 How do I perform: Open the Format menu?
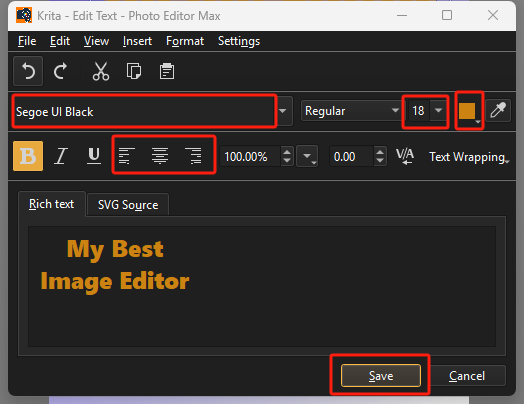185,41
